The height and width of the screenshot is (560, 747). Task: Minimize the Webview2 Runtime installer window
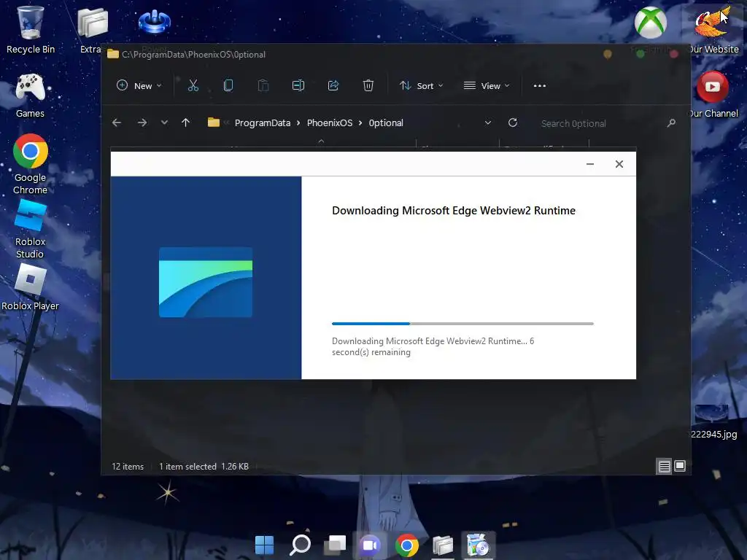589,164
